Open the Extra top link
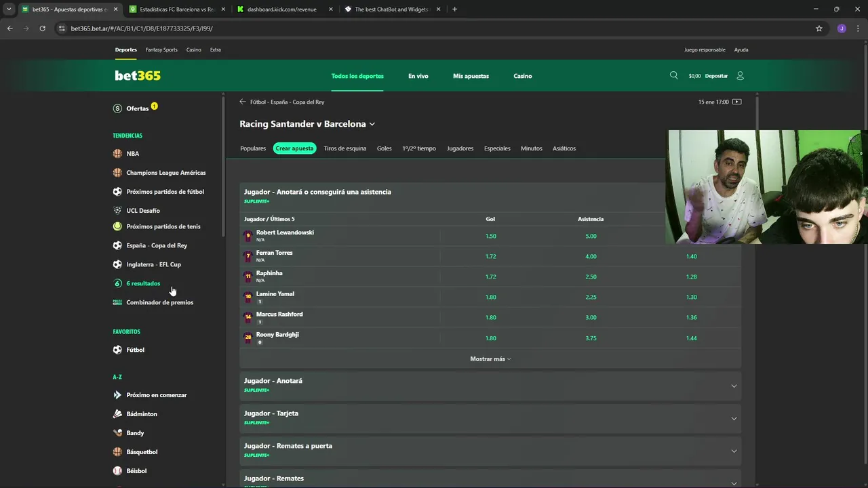This screenshot has height=488, width=868. pyautogui.click(x=215, y=49)
